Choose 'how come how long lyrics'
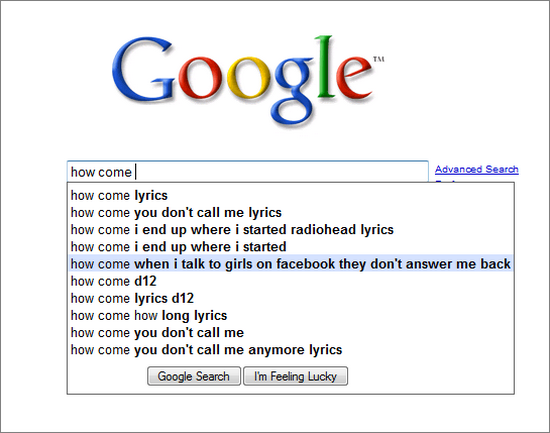Viewport: 550px width, 433px height. coord(291,315)
